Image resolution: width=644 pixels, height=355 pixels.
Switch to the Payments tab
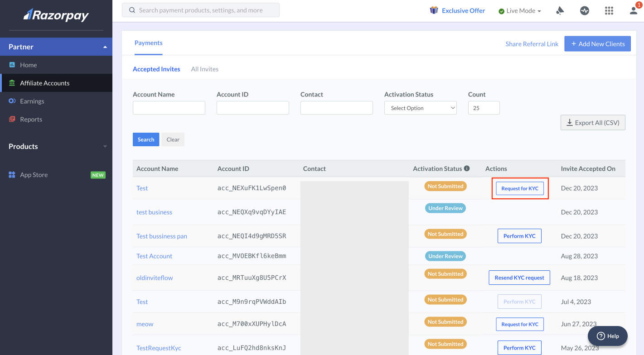149,43
